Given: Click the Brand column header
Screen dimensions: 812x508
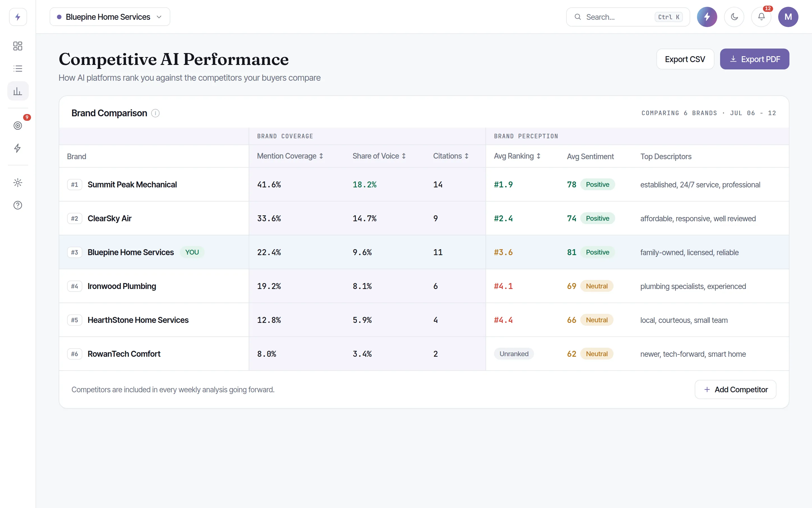Looking at the screenshot, I should tap(76, 157).
